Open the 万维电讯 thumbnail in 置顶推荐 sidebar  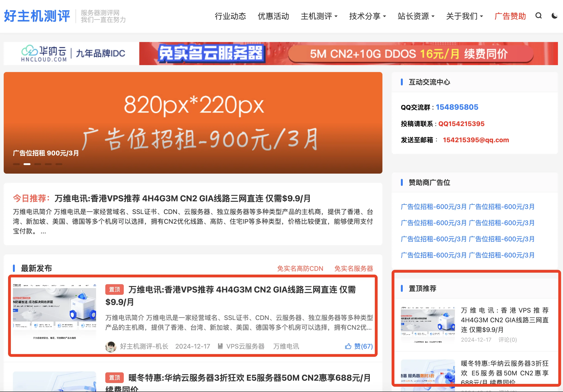[x=428, y=324]
